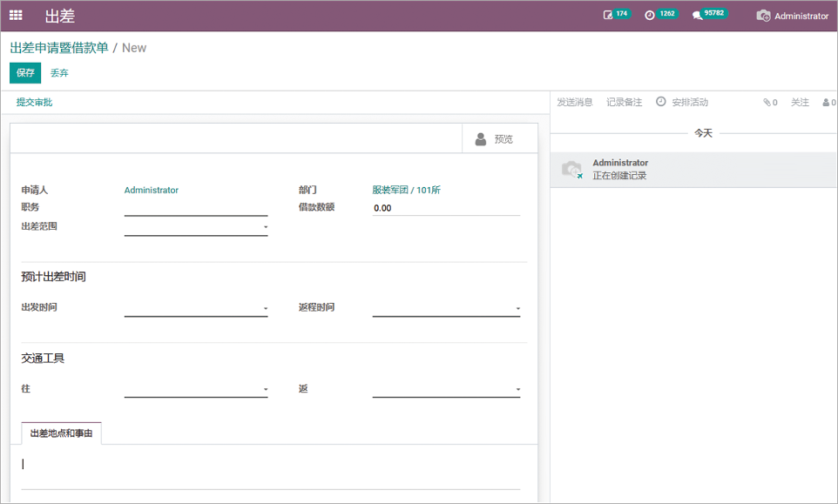Click the 保存 save button
The width and height of the screenshot is (838, 504).
(25, 73)
